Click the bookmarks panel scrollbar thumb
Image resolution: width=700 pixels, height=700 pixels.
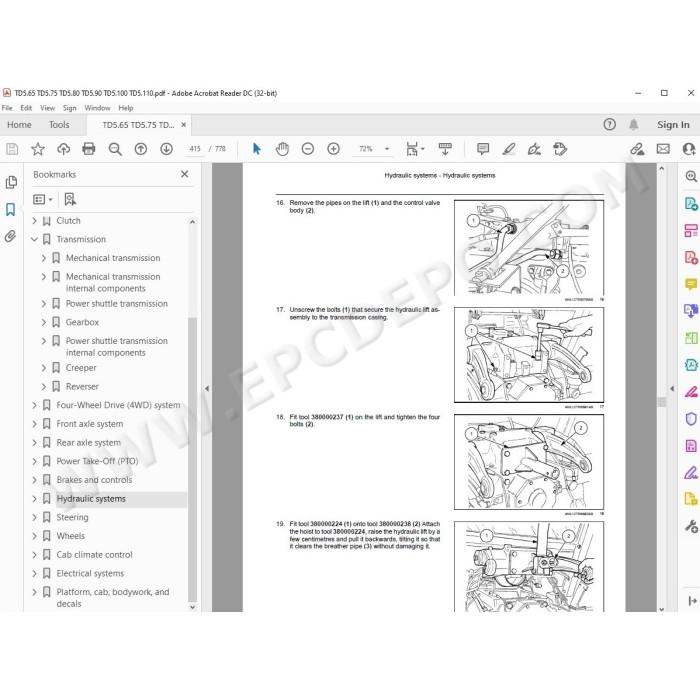point(192,460)
